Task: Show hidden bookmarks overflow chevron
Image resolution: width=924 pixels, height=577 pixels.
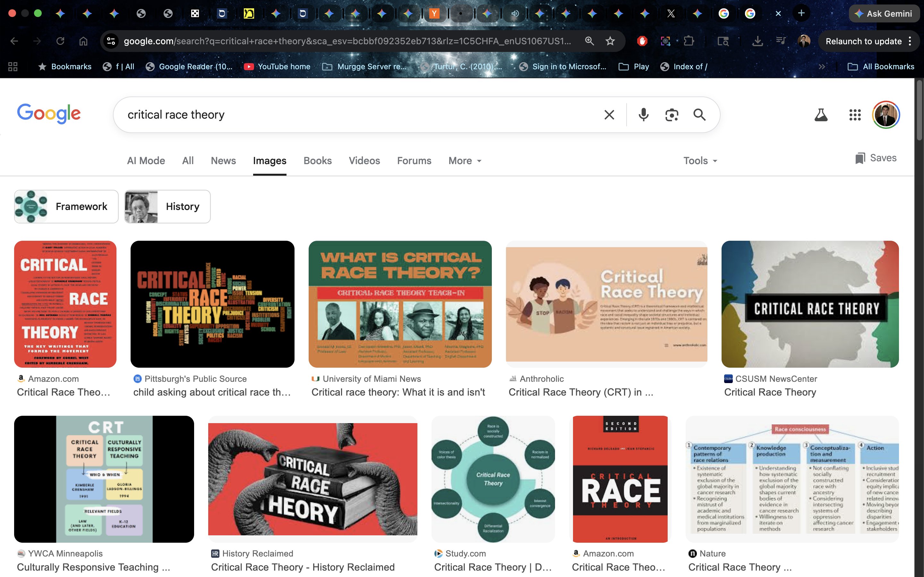Action: tap(822, 66)
